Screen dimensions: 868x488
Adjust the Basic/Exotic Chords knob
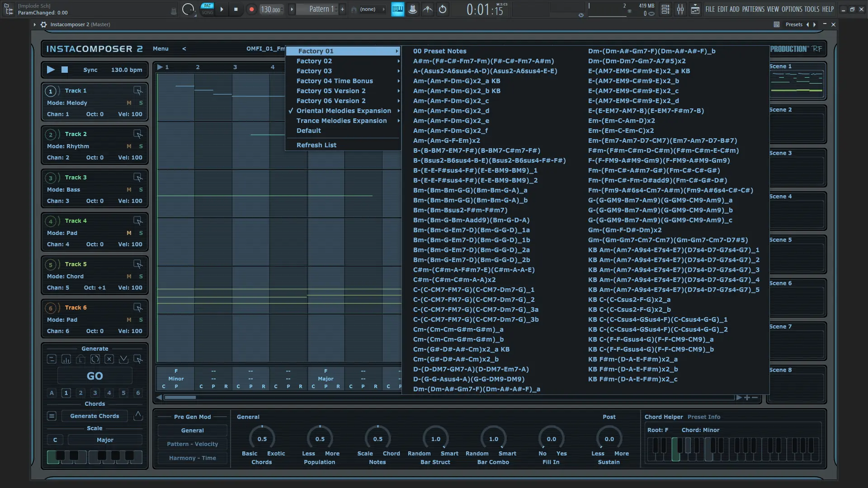262,439
